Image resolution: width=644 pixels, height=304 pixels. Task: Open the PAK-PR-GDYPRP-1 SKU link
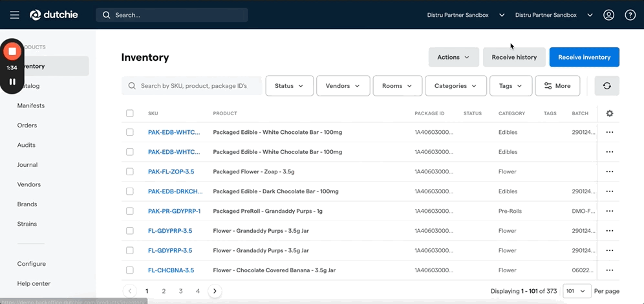pos(174,211)
